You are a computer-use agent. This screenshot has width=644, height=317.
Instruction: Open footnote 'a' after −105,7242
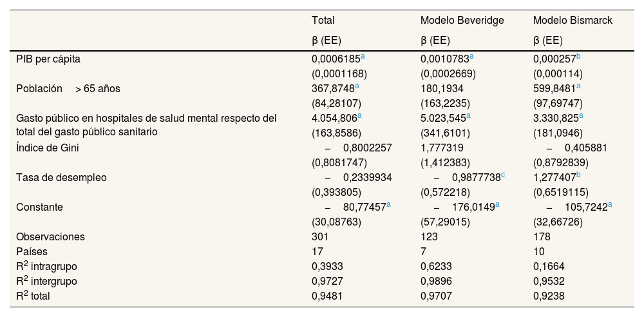coord(610,204)
